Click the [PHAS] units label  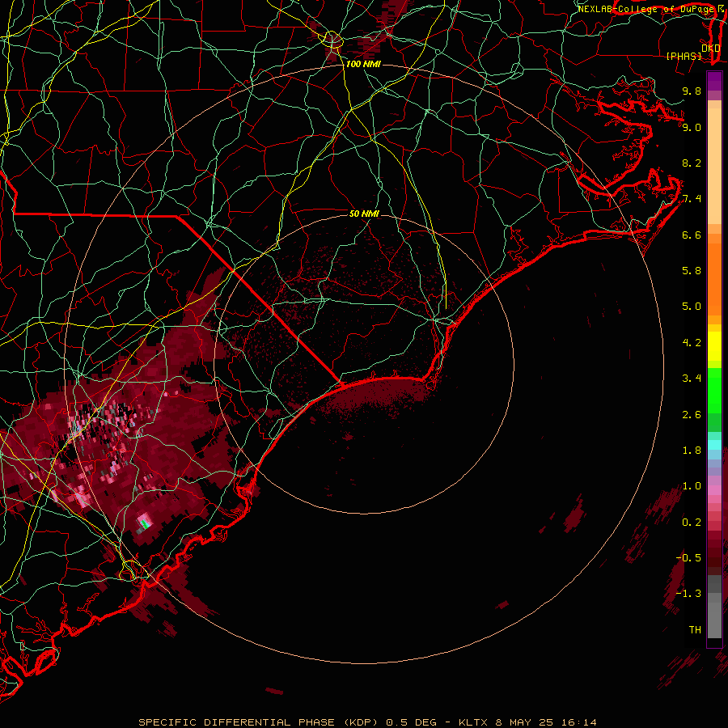684,56
